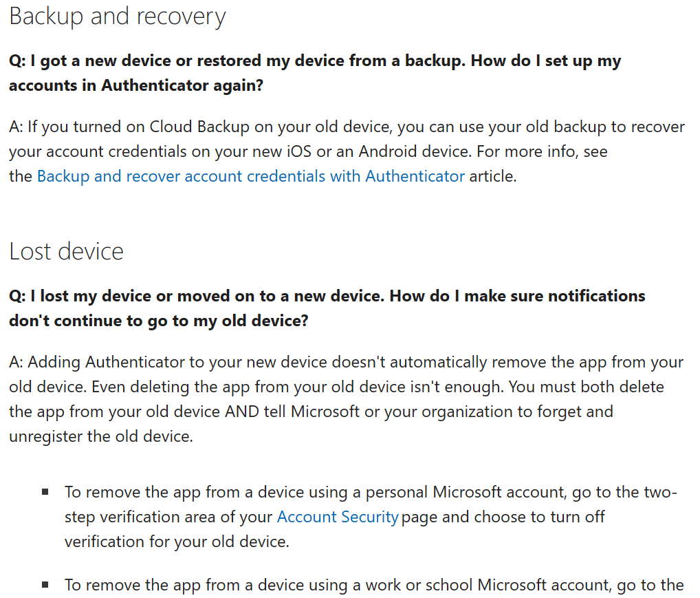Click the phrase "unregister the old device"

tap(100, 436)
